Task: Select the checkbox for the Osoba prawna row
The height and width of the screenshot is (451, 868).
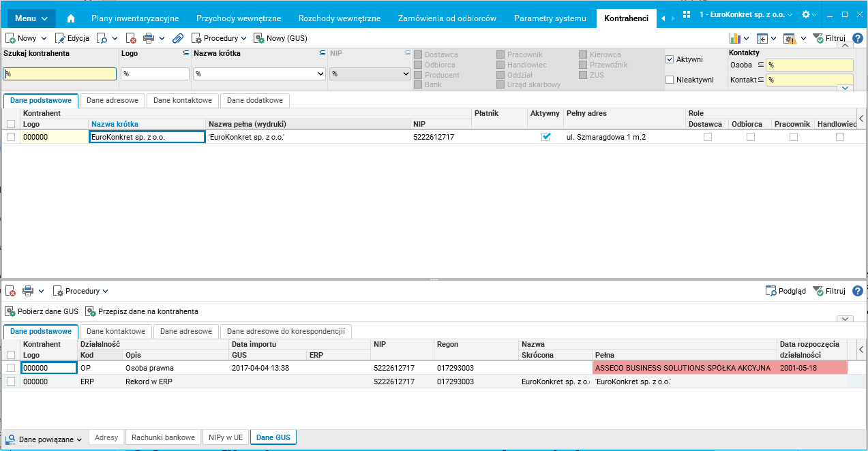Action: (x=11, y=368)
